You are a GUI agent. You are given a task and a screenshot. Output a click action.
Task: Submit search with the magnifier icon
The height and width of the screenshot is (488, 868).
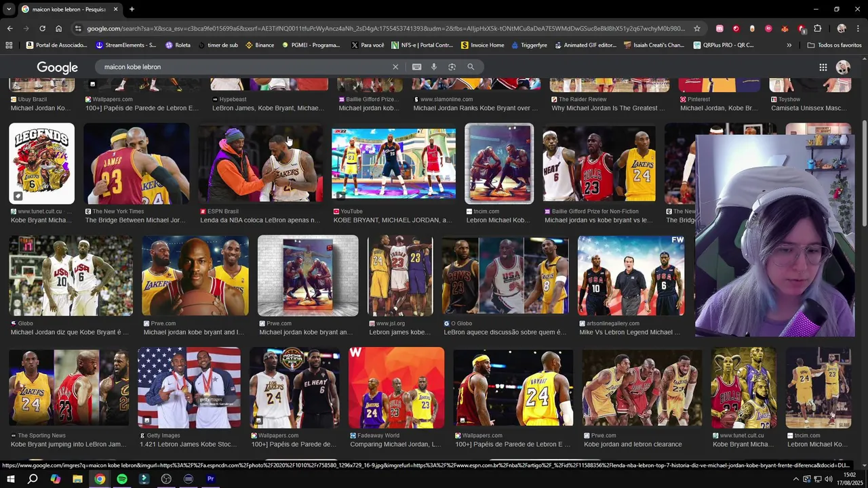pos(471,67)
